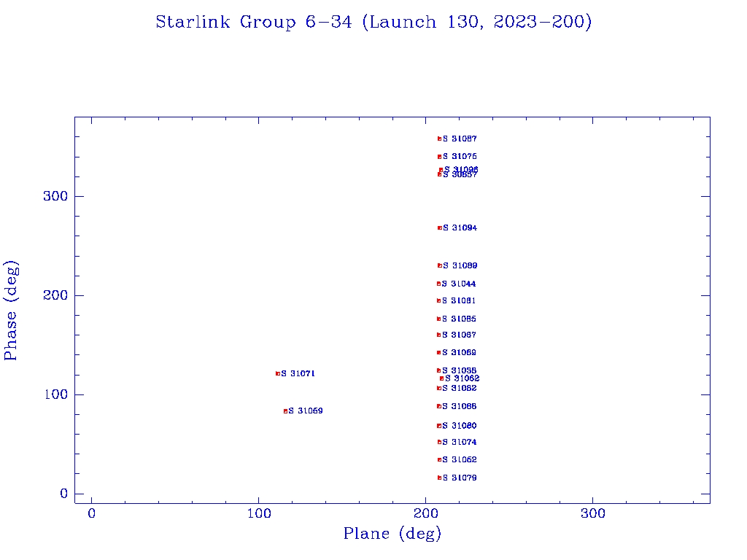
Task: Select the 100 tick label on the Plane axis
Action: click(258, 513)
